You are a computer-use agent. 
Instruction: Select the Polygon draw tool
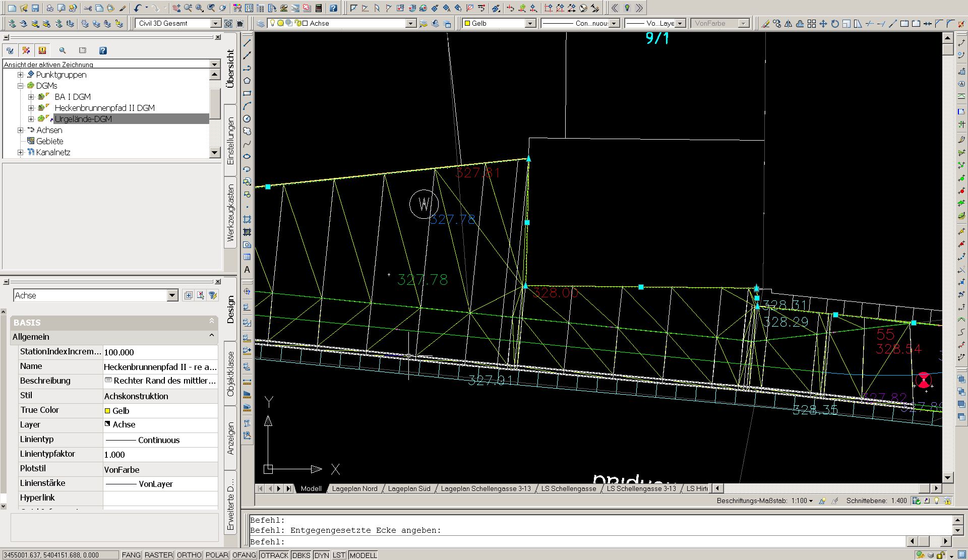point(247,81)
